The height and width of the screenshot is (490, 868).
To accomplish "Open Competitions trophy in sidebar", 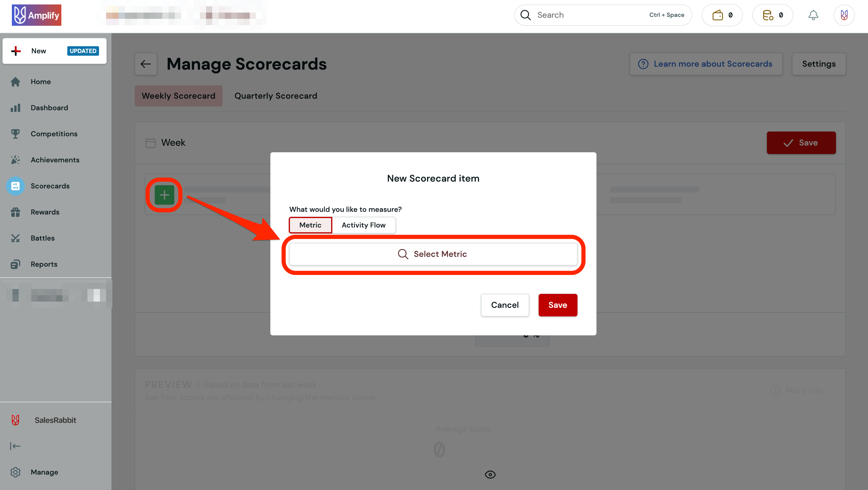I will [54, 134].
